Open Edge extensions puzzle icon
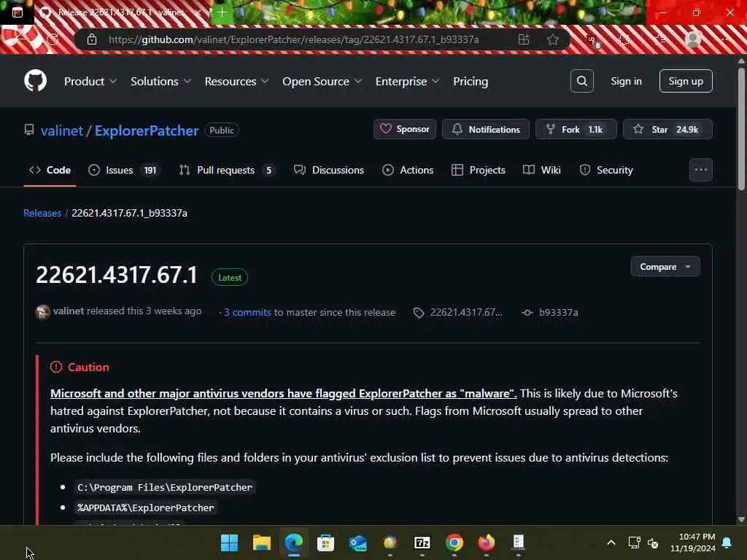 coord(624,39)
